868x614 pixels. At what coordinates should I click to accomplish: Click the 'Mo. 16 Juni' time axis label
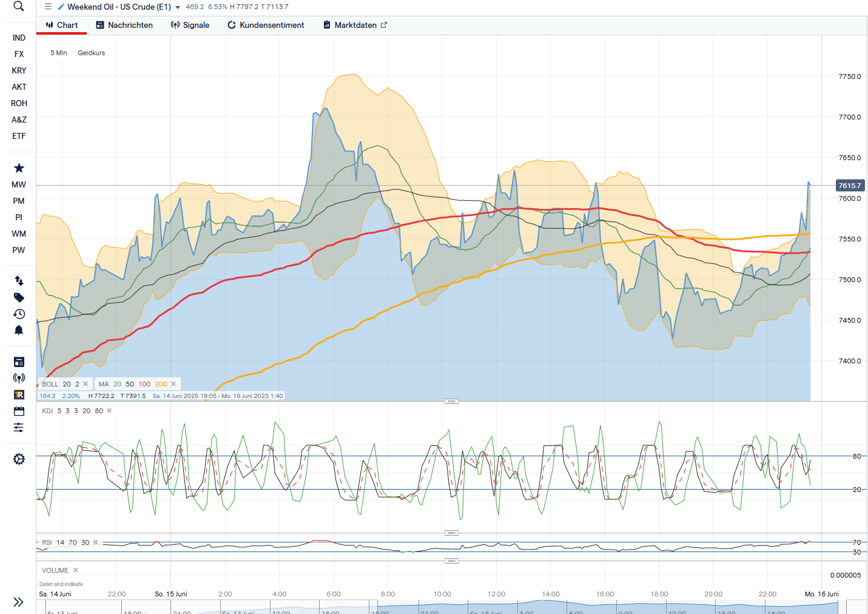821,594
